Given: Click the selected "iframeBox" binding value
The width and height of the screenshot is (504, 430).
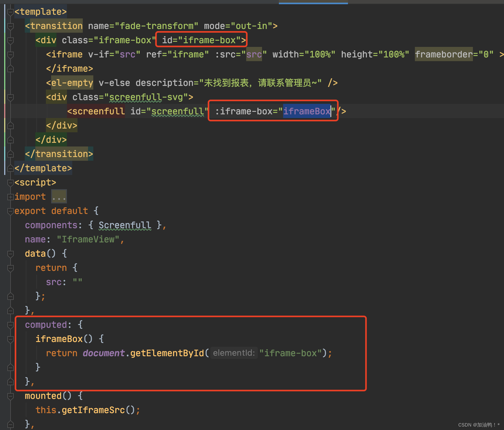Looking at the screenshot, I should pyautogui.click(x=307, y=111).
